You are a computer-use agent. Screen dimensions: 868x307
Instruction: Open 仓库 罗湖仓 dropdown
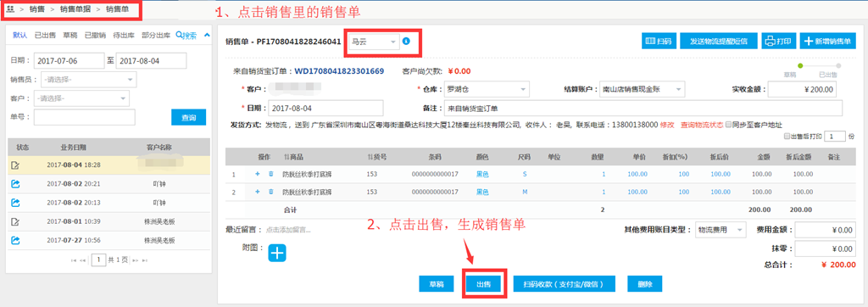487,89
